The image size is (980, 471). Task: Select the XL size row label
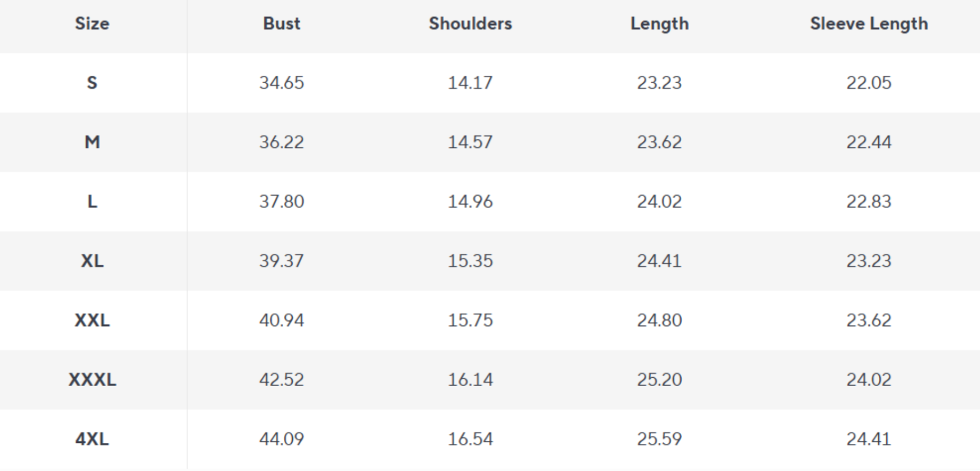tap(92, 261)
